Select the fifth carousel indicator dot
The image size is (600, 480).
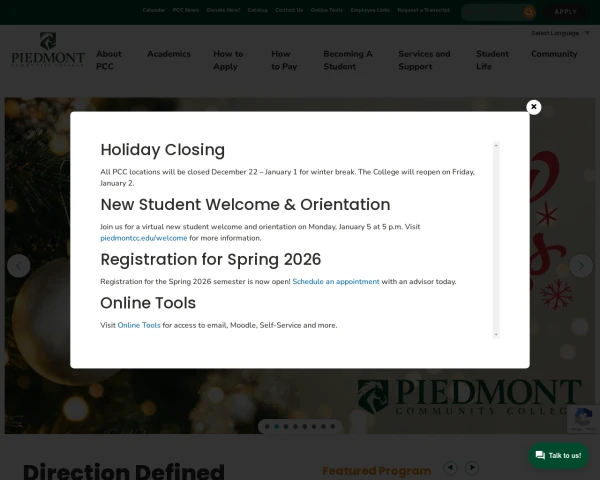coord(305,426)
